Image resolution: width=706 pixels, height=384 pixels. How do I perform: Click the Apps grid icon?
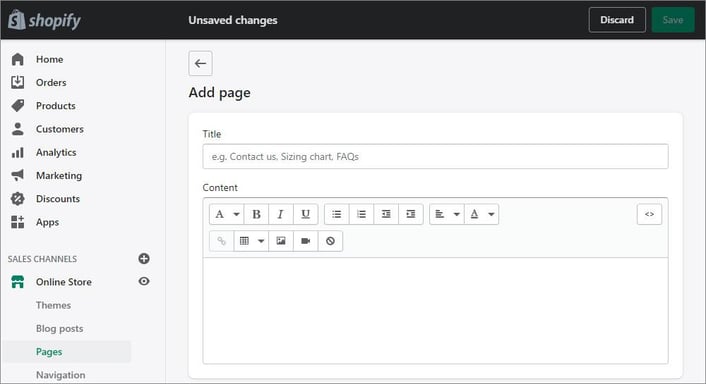tap(18, 222)
